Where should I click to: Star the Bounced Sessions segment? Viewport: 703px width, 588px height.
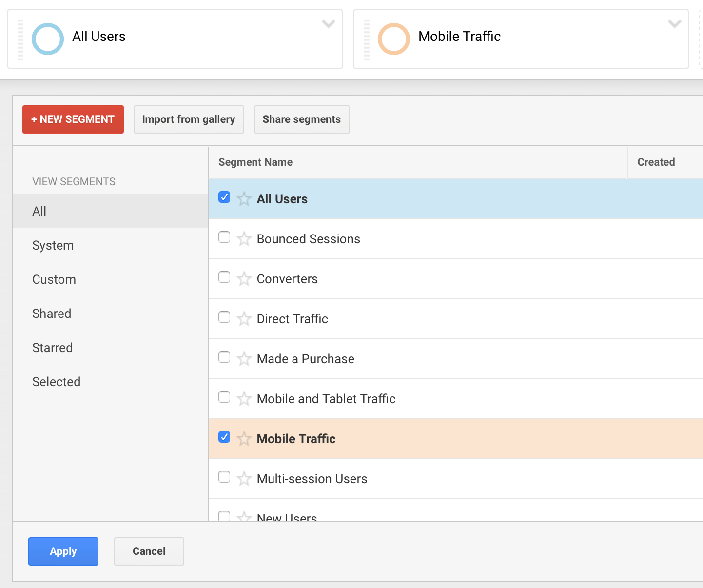244,239
